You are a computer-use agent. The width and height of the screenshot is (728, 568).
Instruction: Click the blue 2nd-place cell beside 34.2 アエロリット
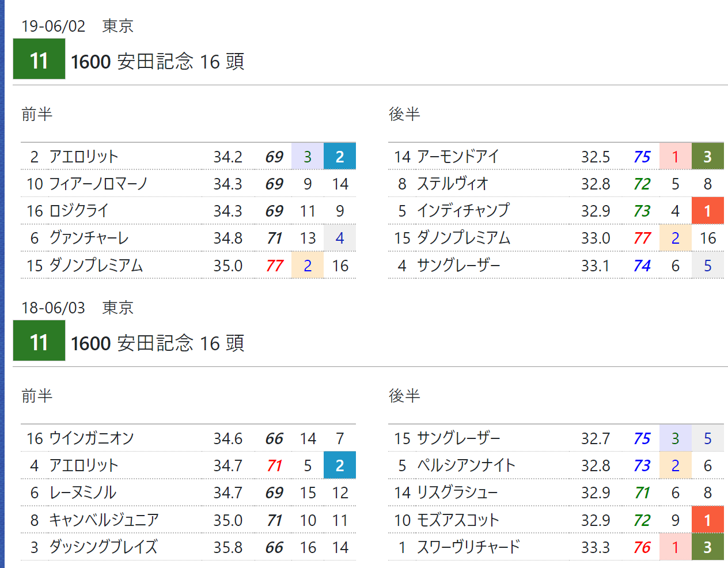click(x=339, y=157)
